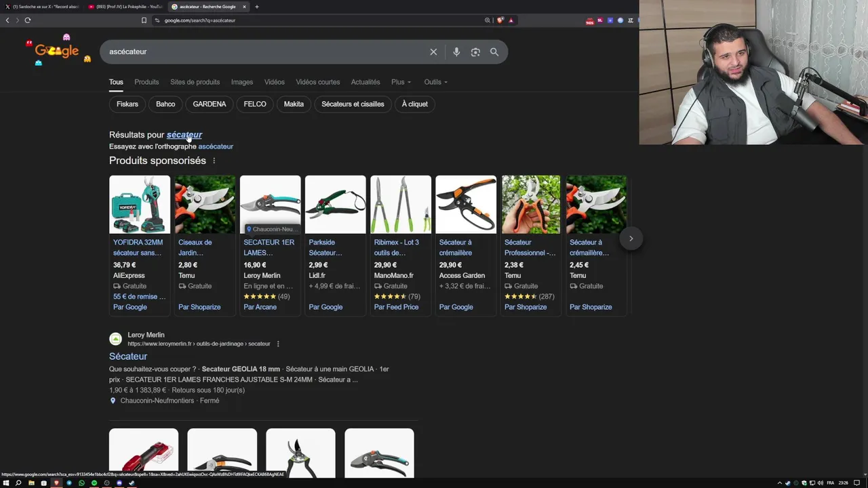Open new browser tab plus icon
This screenshot has height=488, width=868.
click(x=256, y=7)
